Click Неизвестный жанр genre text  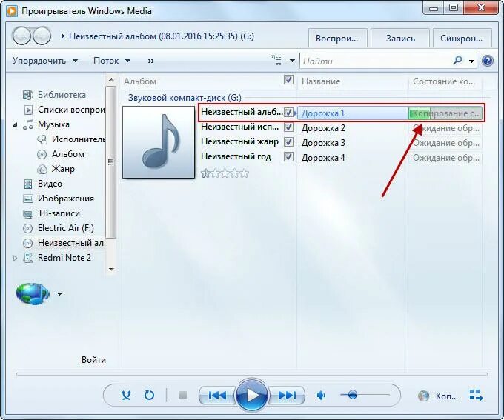pyautogui.click(x=240, y=141)
